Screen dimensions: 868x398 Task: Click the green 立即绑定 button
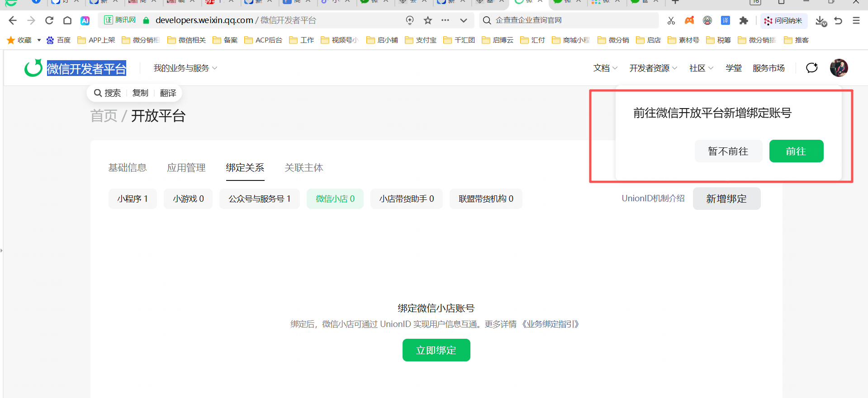click(436, 350)
